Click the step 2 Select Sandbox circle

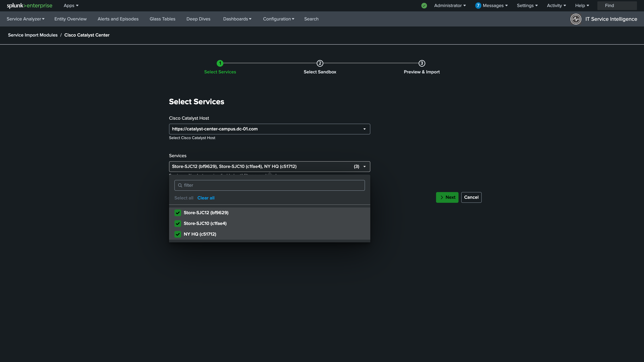point(320,63)
